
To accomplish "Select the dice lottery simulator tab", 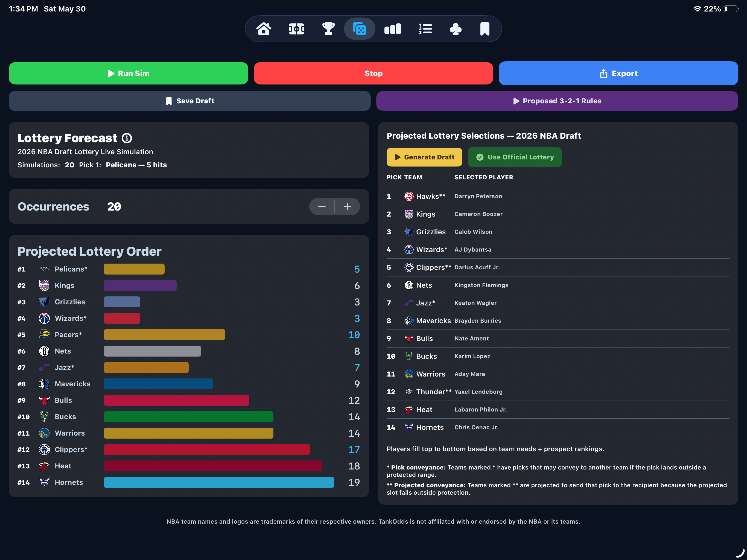I will pyautogui.click(x=359, y=29).
